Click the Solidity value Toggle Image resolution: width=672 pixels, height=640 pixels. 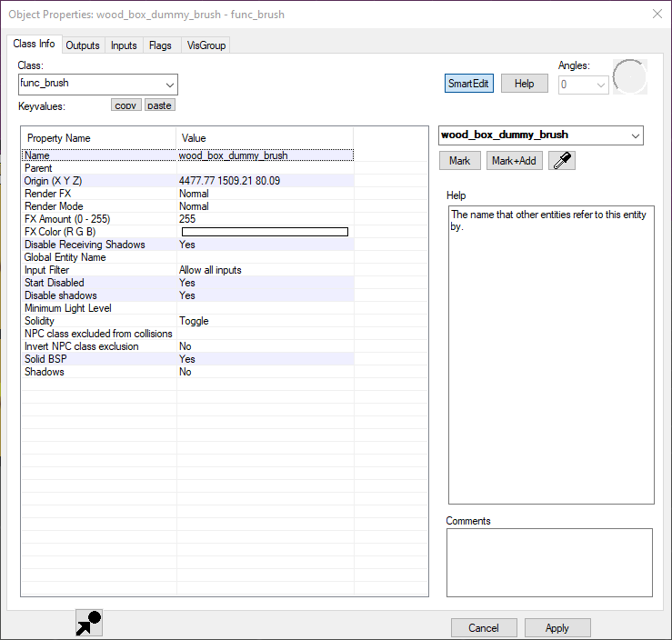(x=194, y=321)
